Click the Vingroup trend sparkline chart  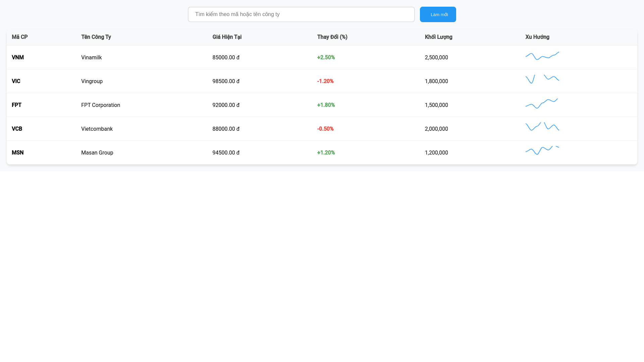click(542, 79)
